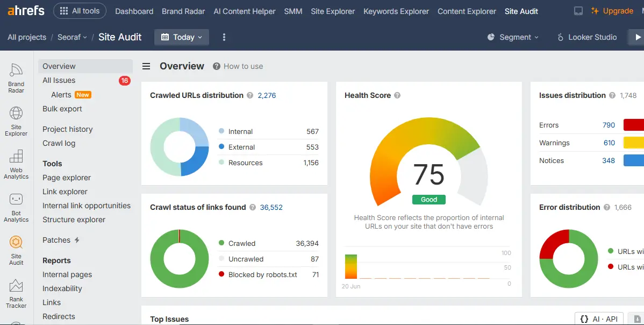644x325 pixels.
Task: Open the Brand Radar sidebar icon
Action: point(16,78)
